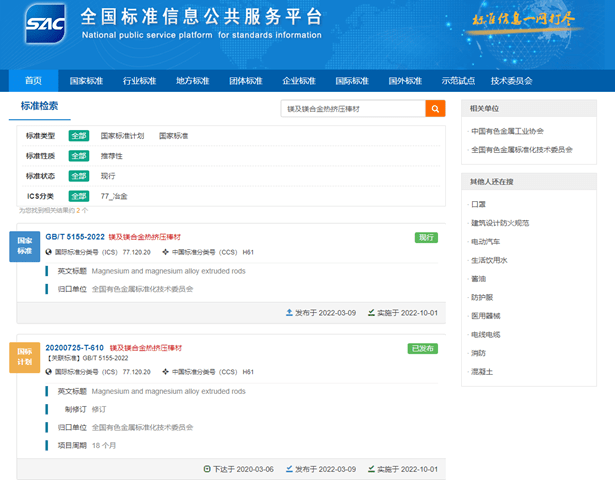Click 【关联标准】GB/T 5155-2022 text
This screenshot has height=480, width=615.
pos(87,358)
